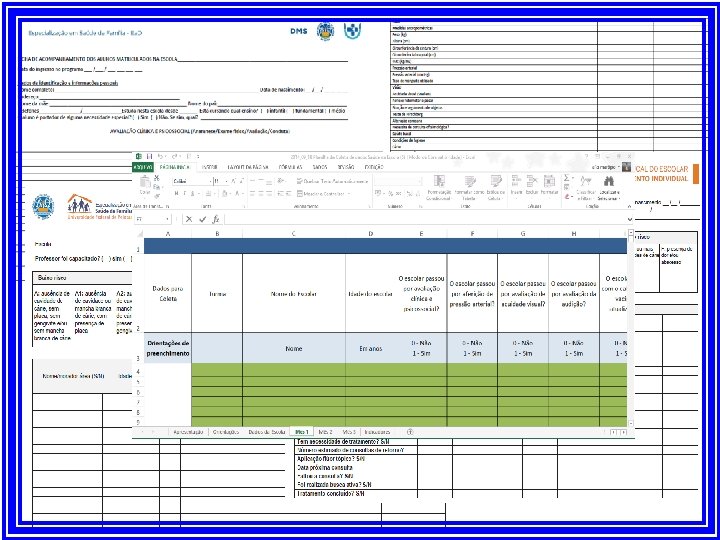Toggle Italic (I) formatting

coord(185,194)
